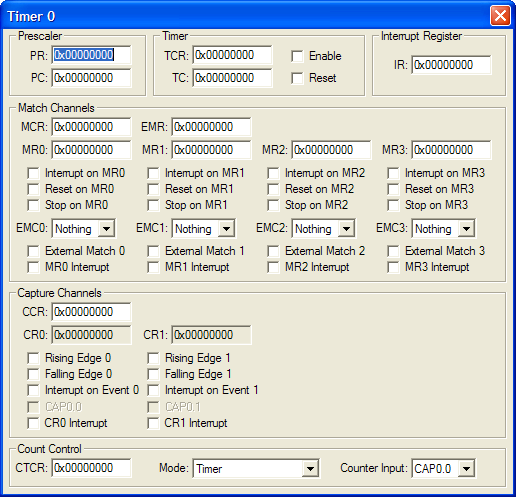Close the Timer 0 dialog
The width and height of the screenshot is (516, 497).
(500, 16)
